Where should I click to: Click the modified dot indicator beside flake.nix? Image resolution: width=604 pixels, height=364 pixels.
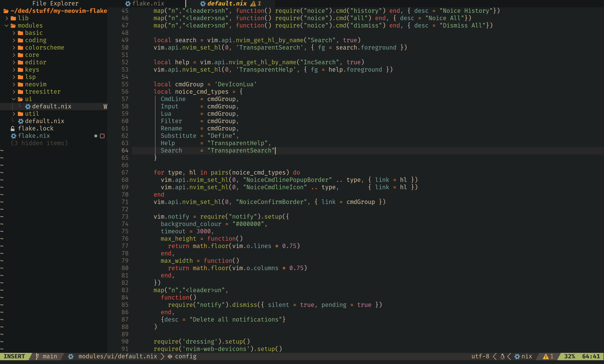pos(96,136)
